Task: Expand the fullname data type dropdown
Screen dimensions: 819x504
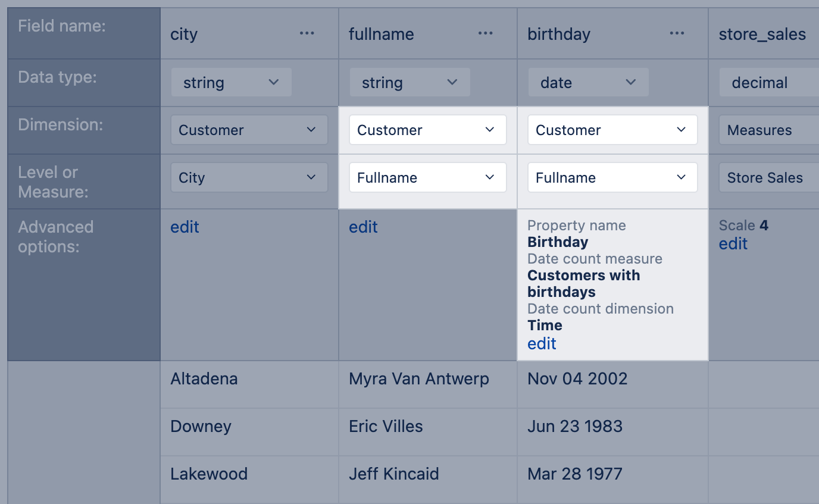Action: [x=409, y=83]
